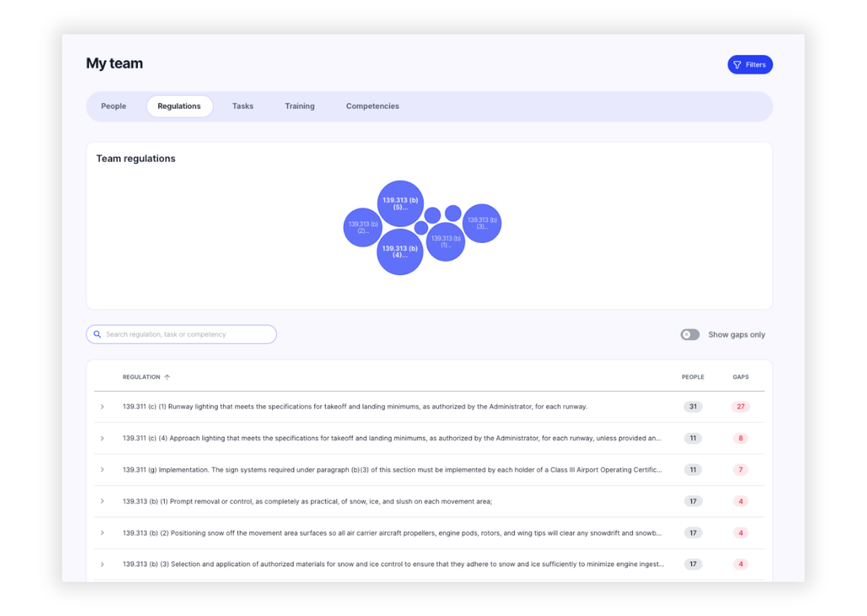Click the PEOPLE column header
867x616 pixels.
point(693,377)
